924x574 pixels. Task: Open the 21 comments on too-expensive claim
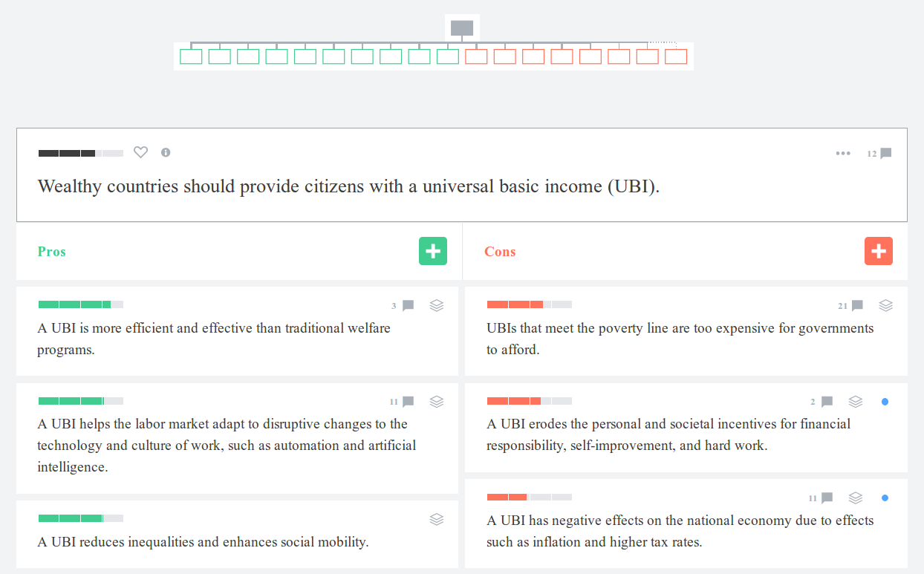tap(851, 305)
